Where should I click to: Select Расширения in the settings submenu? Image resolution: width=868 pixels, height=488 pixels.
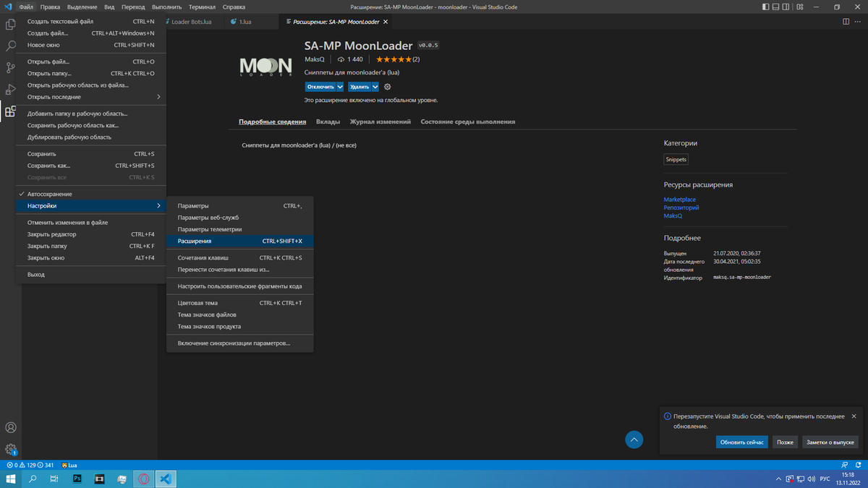click(240, 241)
